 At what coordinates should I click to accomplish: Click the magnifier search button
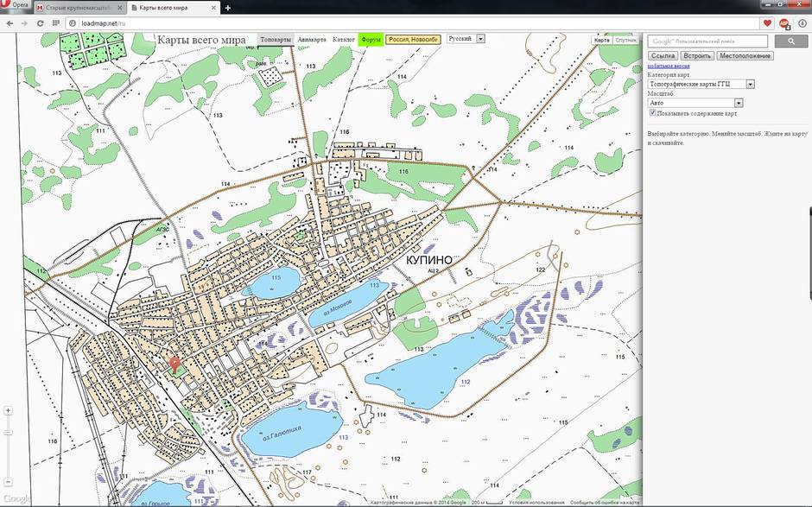[x=790, y=41]
